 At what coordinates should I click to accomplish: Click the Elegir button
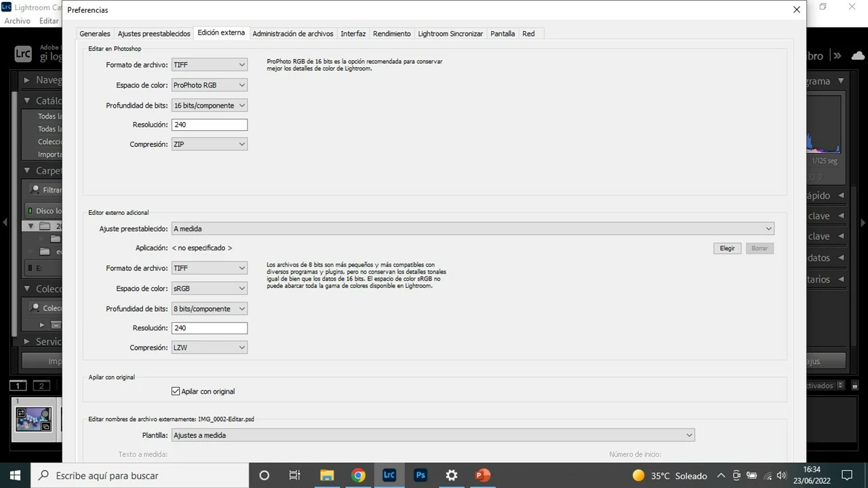727,248
